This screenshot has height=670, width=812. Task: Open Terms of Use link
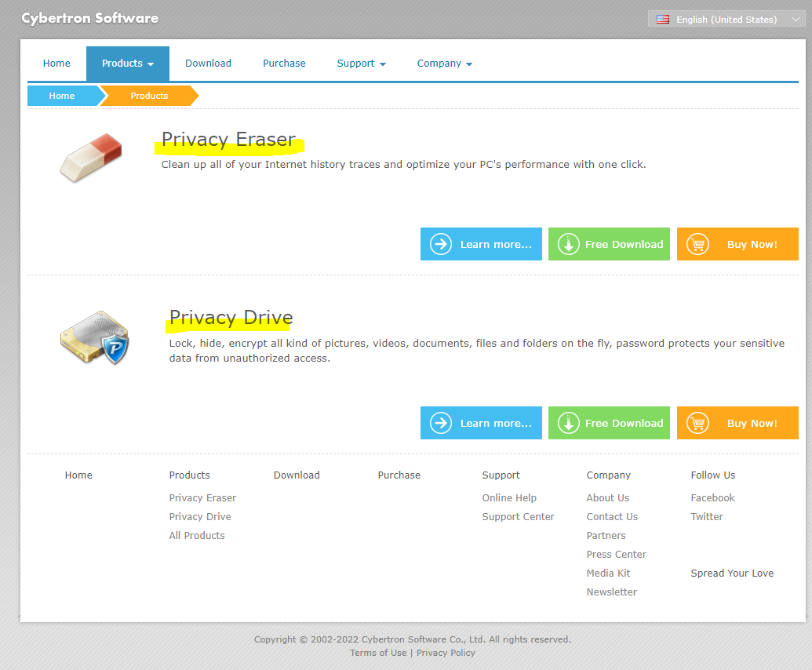coord(378,653)
